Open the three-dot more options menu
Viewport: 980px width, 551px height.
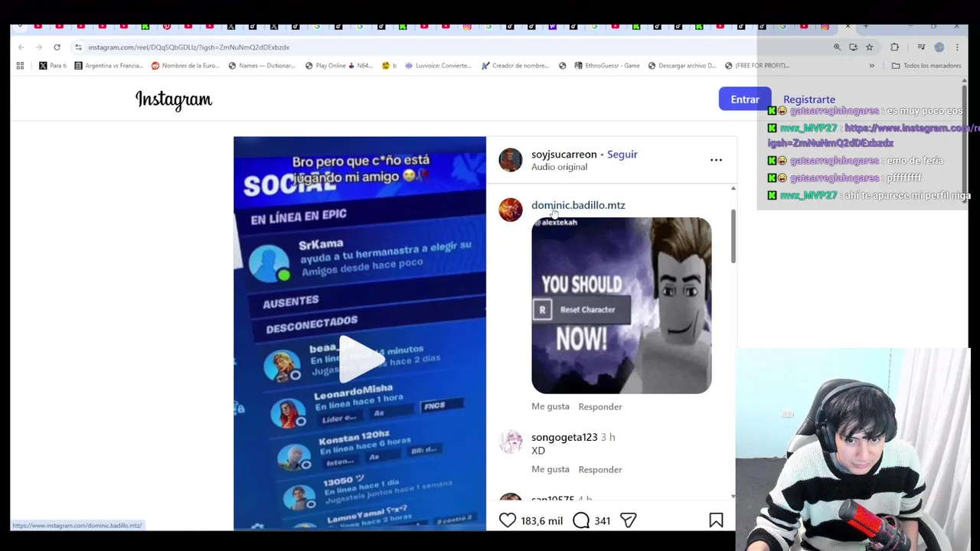(716, 160)
